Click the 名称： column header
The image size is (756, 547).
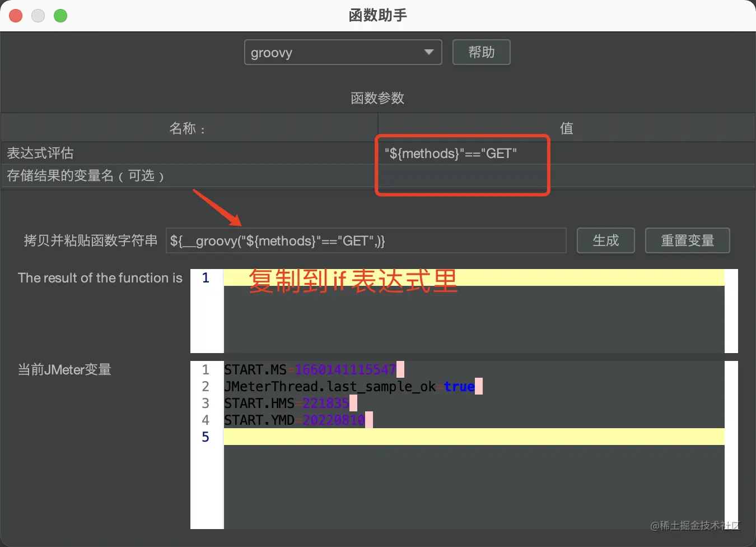click(x=189, y=128)
